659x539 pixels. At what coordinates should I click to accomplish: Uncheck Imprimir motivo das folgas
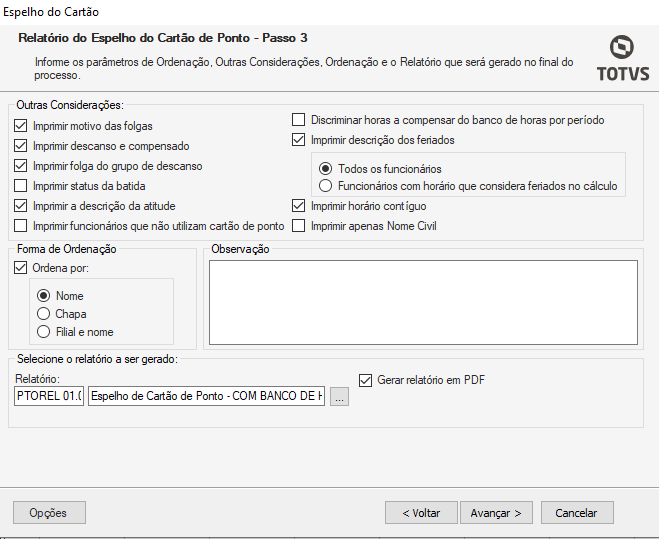[x=22, y=126]
